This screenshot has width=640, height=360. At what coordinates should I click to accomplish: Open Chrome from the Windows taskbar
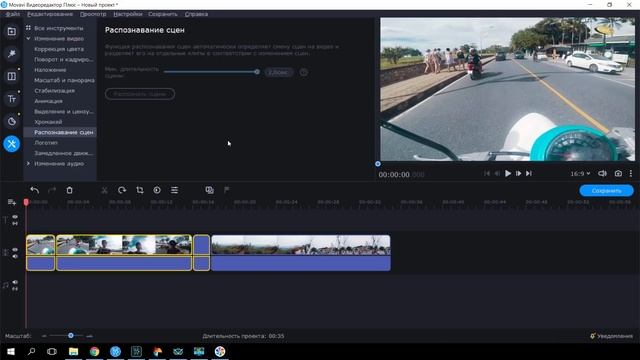[94, 351]
